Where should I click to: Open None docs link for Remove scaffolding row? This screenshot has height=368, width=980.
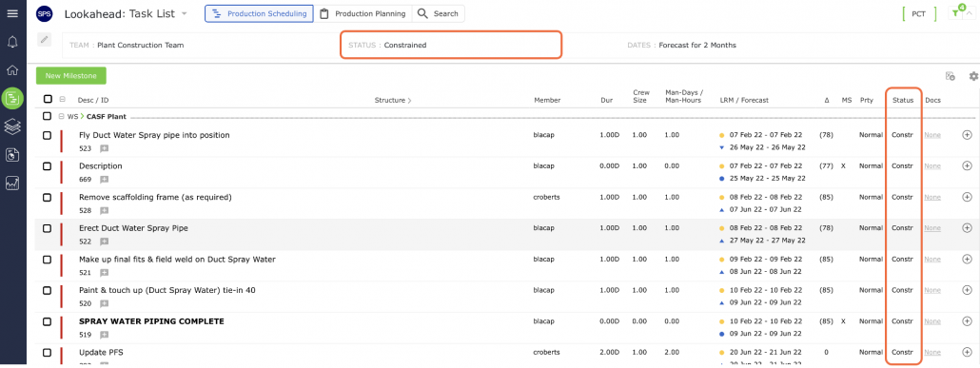[931, 198]
